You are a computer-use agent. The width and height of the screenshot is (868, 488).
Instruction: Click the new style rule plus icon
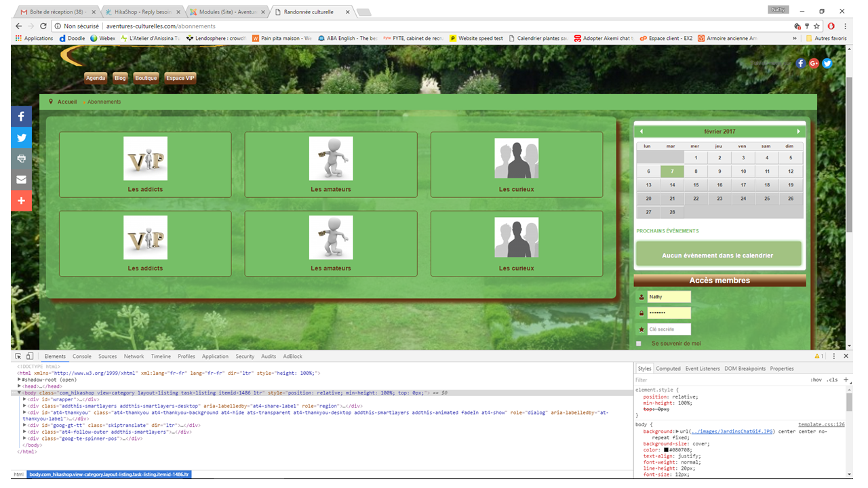click(x=846, y=380)
